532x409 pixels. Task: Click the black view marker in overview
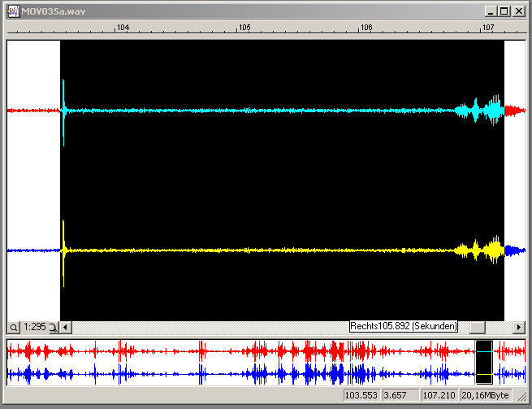(484, 363)
